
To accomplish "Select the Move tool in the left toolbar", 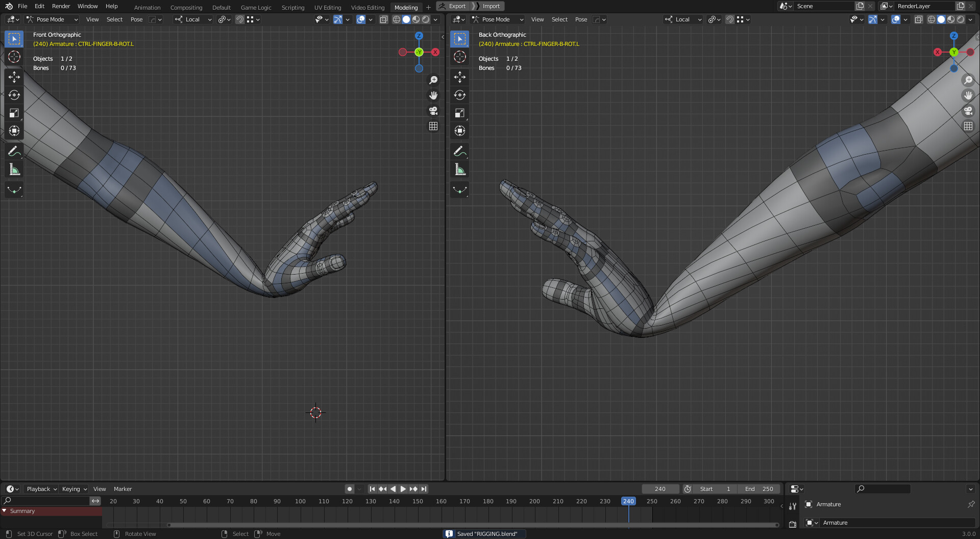I will (14, 77).
